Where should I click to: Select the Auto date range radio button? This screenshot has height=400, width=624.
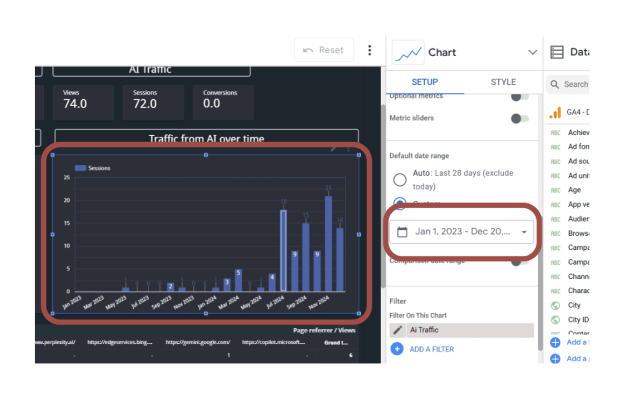tap(400, 180)
